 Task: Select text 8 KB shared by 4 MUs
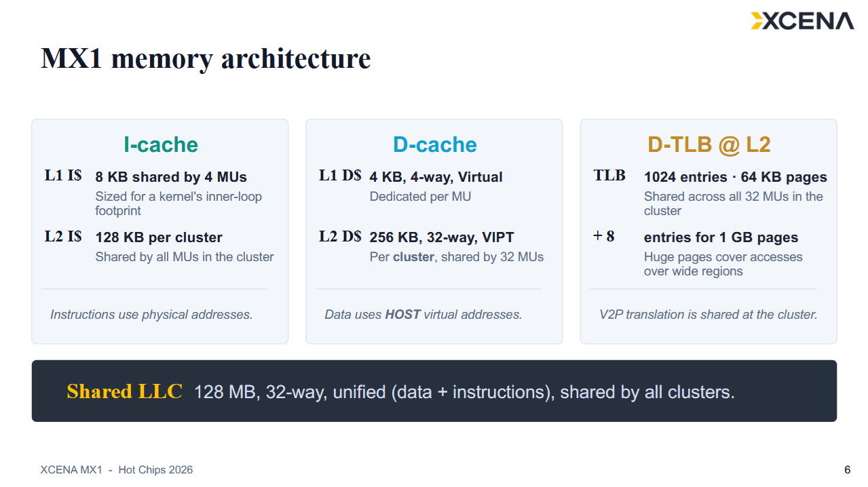pos(171,177)
